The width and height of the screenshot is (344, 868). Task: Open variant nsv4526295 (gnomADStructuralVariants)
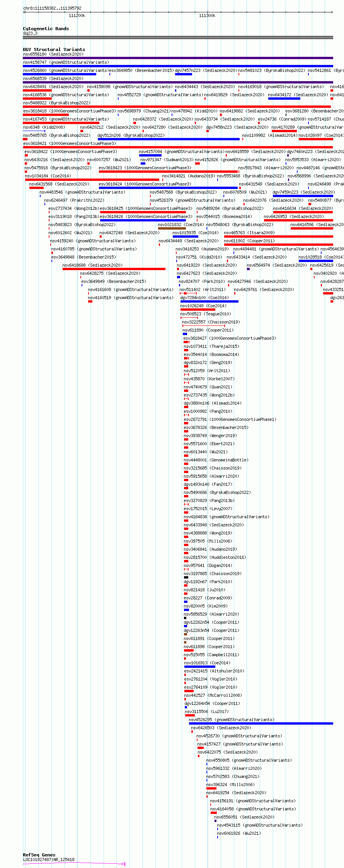(x=232, y=720)
